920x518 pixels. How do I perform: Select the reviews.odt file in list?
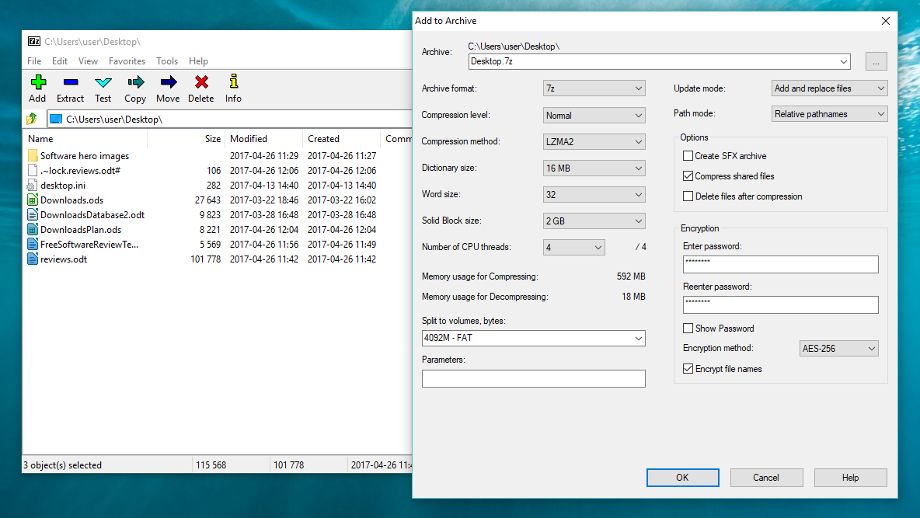point(63,259)
